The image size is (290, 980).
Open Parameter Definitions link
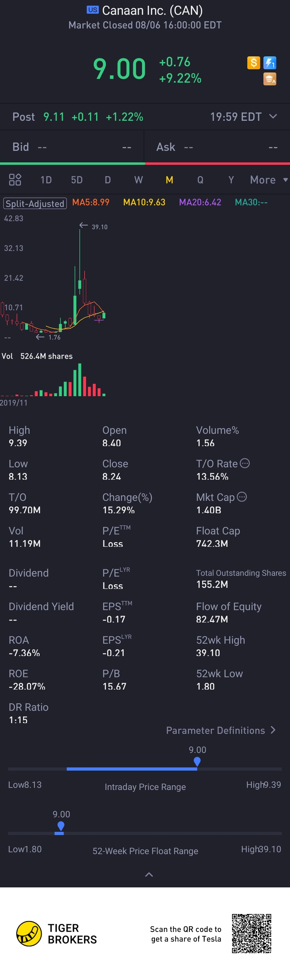(x=221, y=730)
